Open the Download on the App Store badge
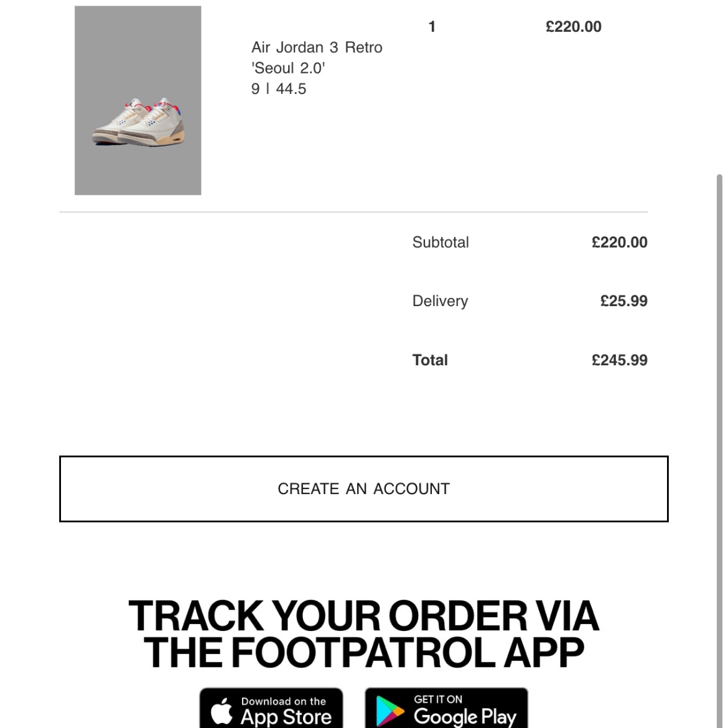The width and height of the screenshot is (728, 728). point(271,709)
